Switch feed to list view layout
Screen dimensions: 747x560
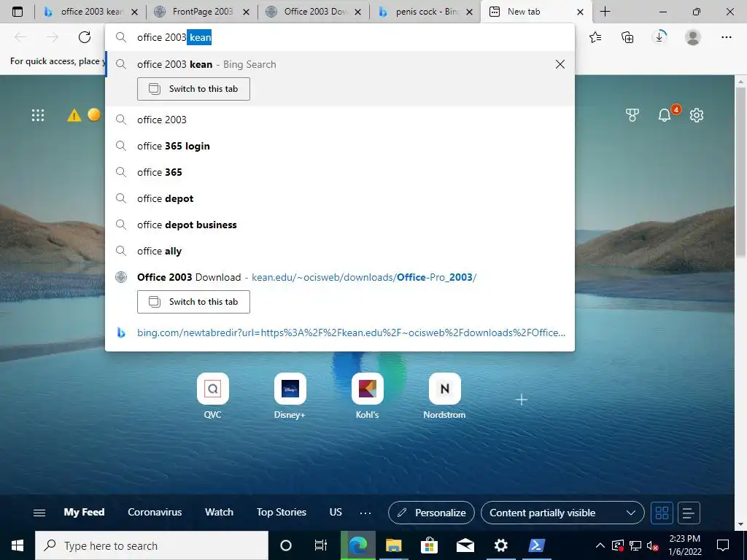pyautogui.click(x=689, y=513)
